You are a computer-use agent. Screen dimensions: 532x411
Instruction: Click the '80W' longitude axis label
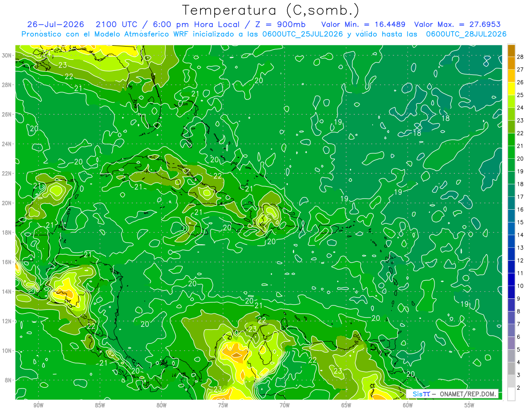pyautogui.click(x=161, y=405)
